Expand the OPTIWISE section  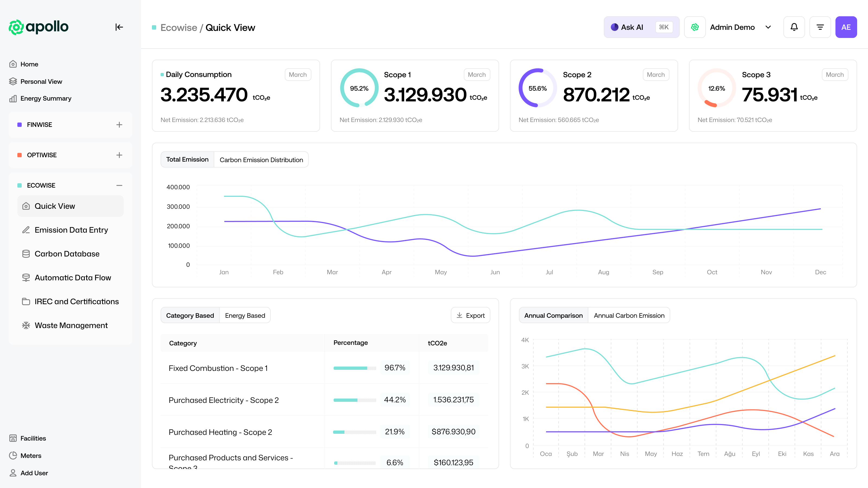119,155
